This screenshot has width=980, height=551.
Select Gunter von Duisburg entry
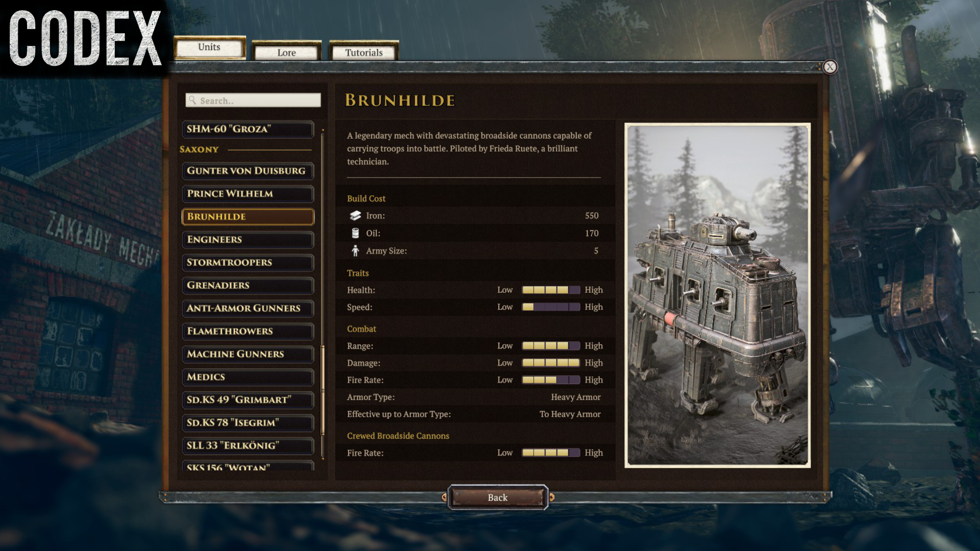coord(248,171)
